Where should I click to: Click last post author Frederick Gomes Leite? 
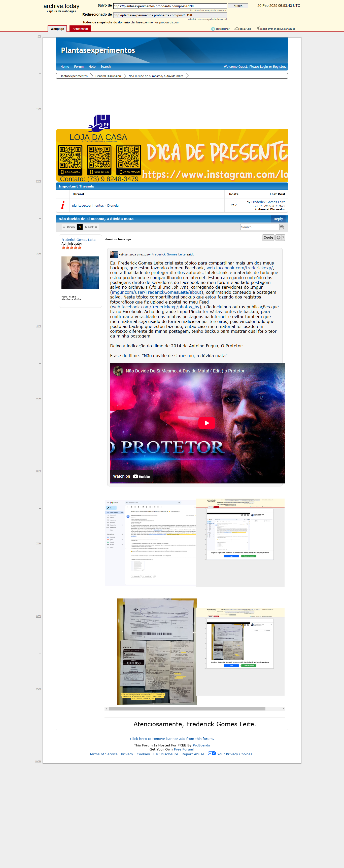pyautogui.click(x=268, y=202)
